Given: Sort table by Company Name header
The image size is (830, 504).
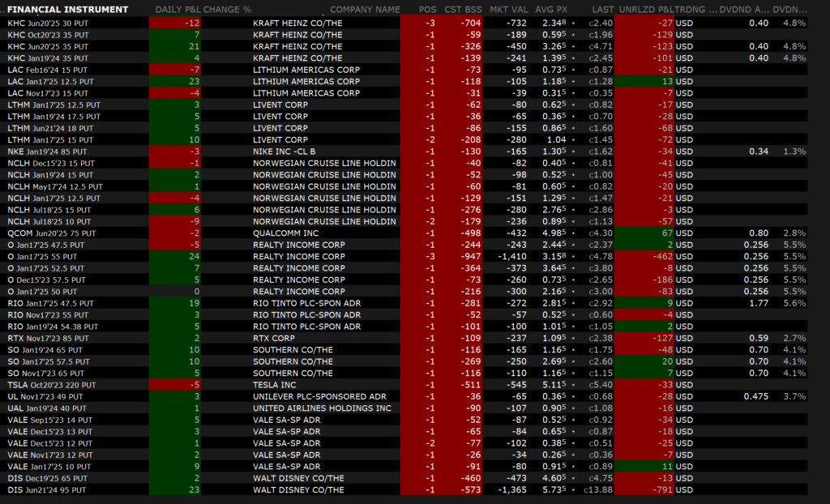Looking at the screenshot, I should click(x=365, y=10).
